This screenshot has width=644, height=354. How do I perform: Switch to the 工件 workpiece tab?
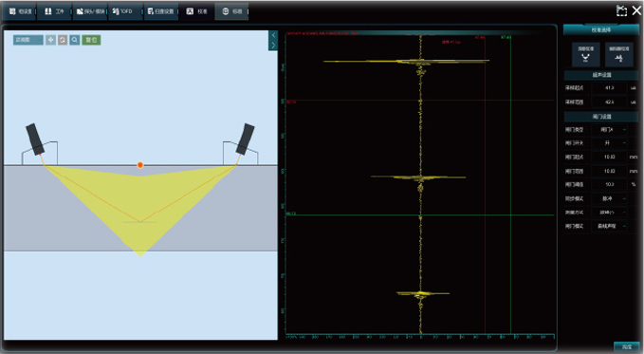tap(55, 11)
